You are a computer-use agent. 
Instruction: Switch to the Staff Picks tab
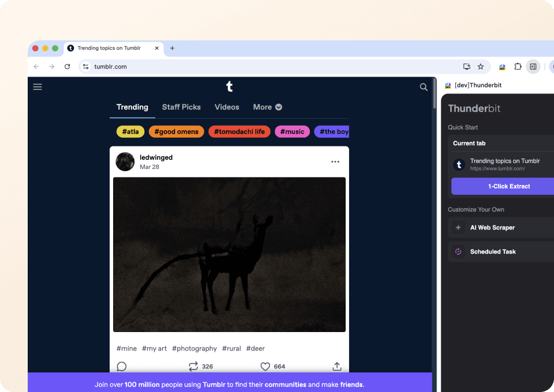click(181, 107)
